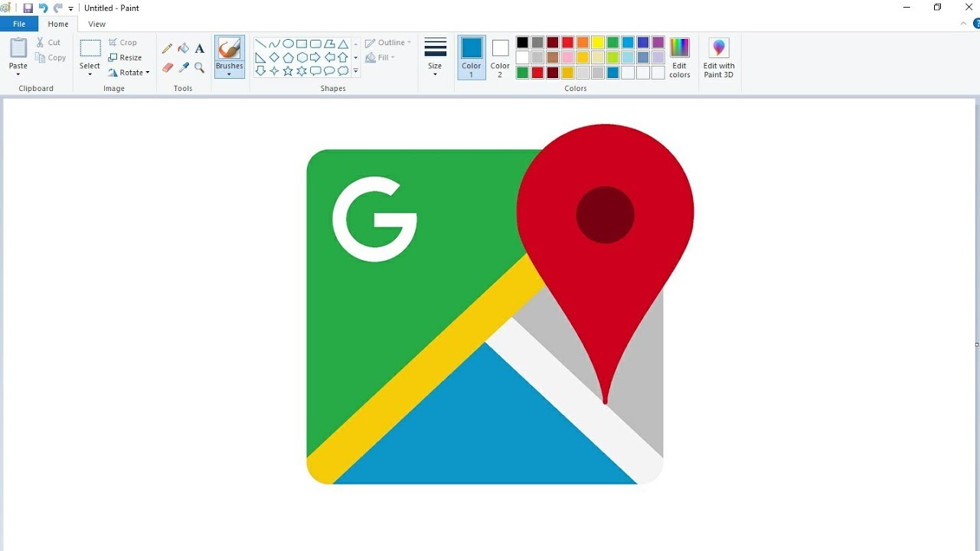Pick the purple color swatch

[x=658, y=43]
